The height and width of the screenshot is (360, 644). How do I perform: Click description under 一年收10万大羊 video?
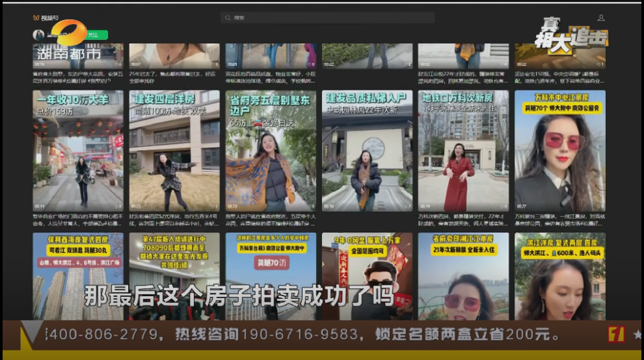click(78, 220)
